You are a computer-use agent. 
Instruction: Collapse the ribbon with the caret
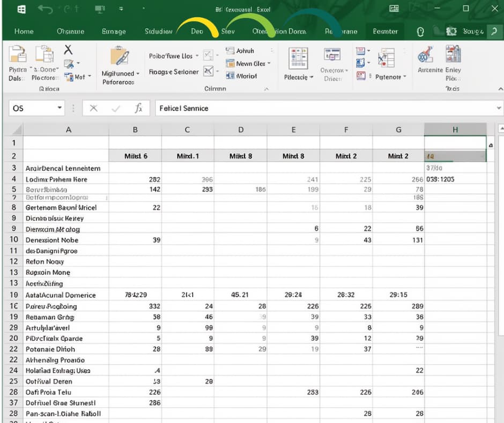pos(500,89)
